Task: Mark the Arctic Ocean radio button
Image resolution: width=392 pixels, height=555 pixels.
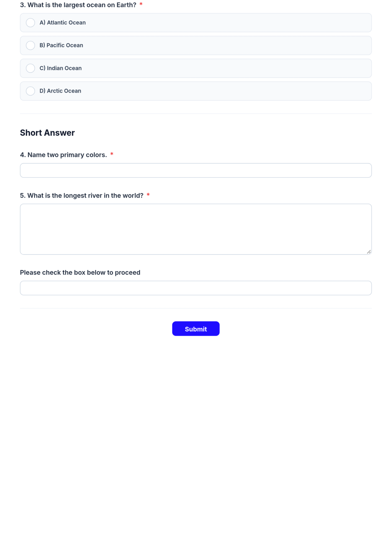Action: click(x=30, y=91)
